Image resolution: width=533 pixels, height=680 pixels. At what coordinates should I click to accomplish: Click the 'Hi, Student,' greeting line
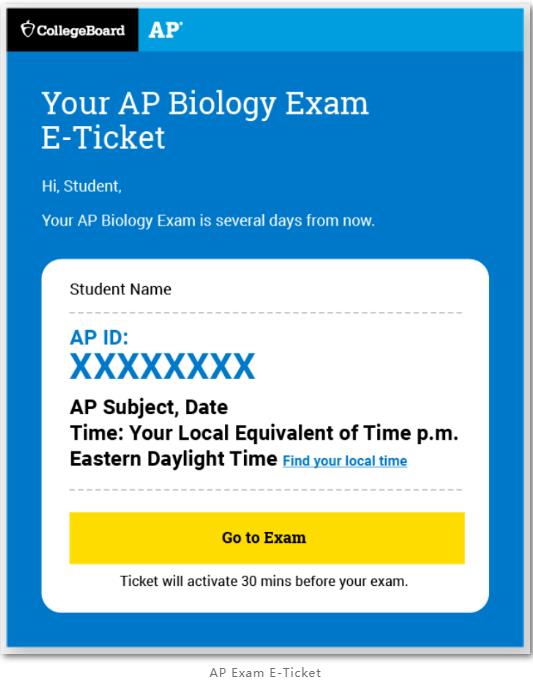click(82, 186)
